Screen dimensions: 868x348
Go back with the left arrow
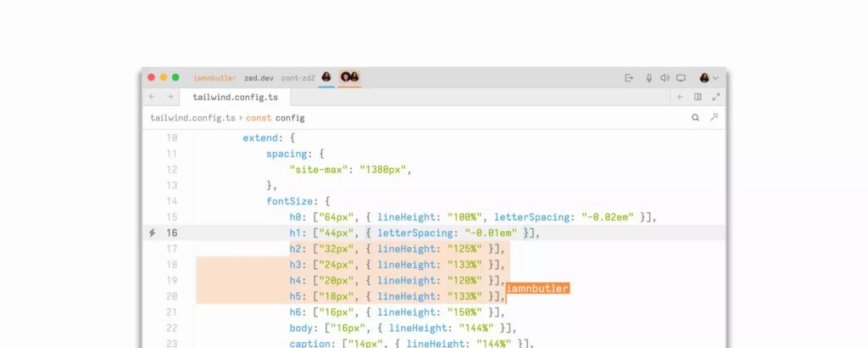click(x=152, y=97)
